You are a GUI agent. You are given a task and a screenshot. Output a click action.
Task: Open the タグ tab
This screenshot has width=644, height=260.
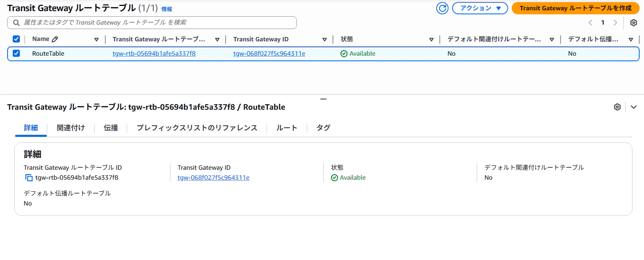tap(323, 128)
